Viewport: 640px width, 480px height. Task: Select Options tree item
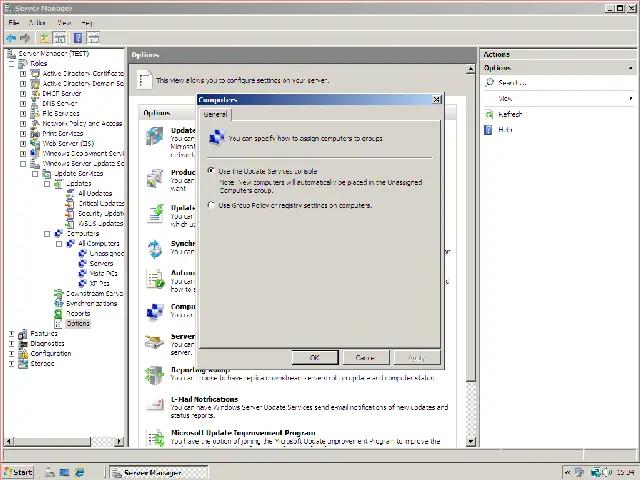[x=78, y=323]
